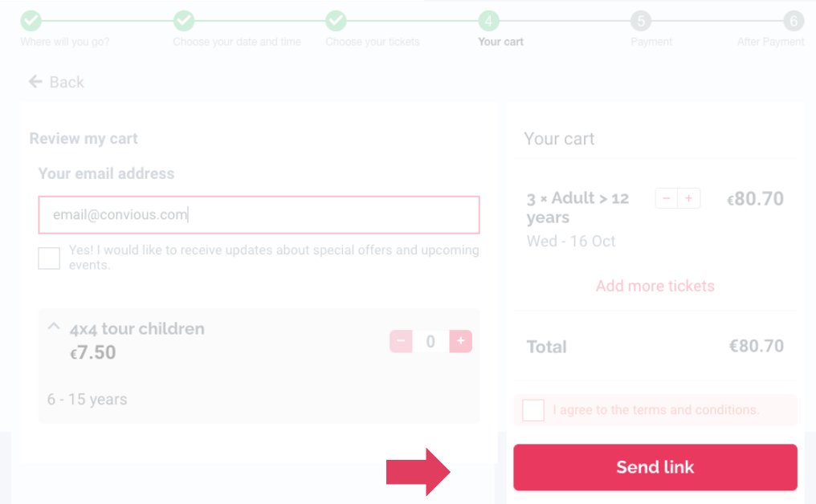Go to step 6 After Payment
816x504 pixels.
[793, 20]
